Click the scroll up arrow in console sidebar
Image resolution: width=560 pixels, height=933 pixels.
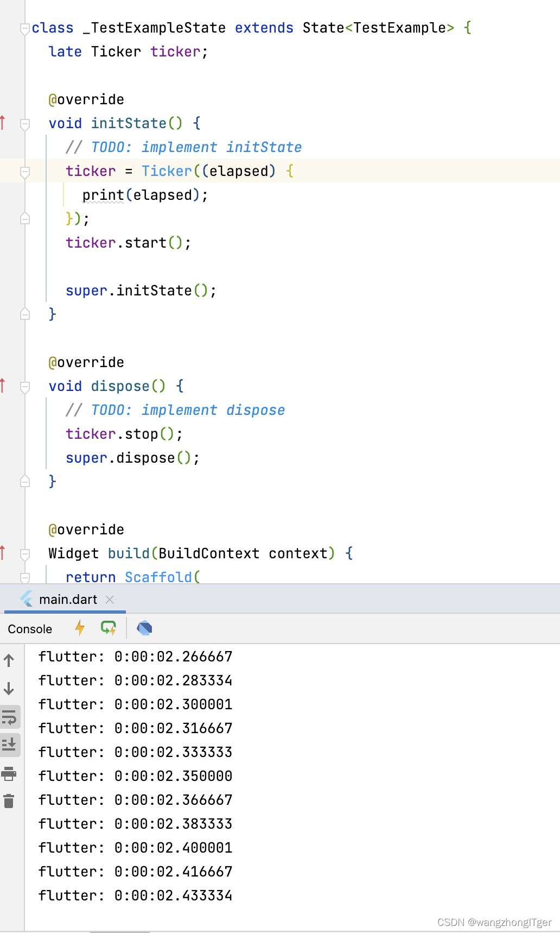[9, 660]
